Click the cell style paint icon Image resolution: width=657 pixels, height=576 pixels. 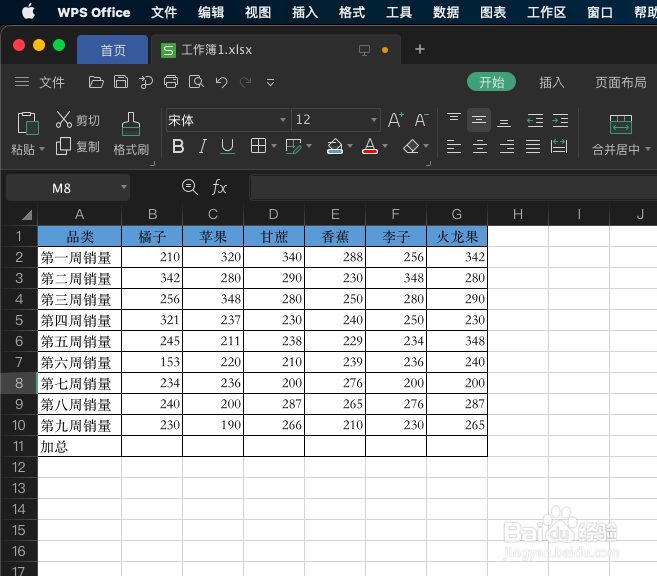click(293, 146)
